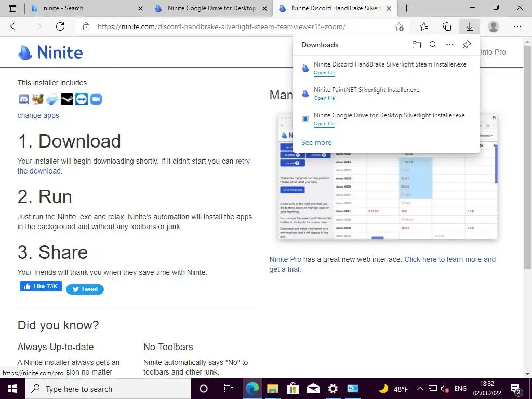
Task: Click the change apps link
Action: click(x=38, y=115)
